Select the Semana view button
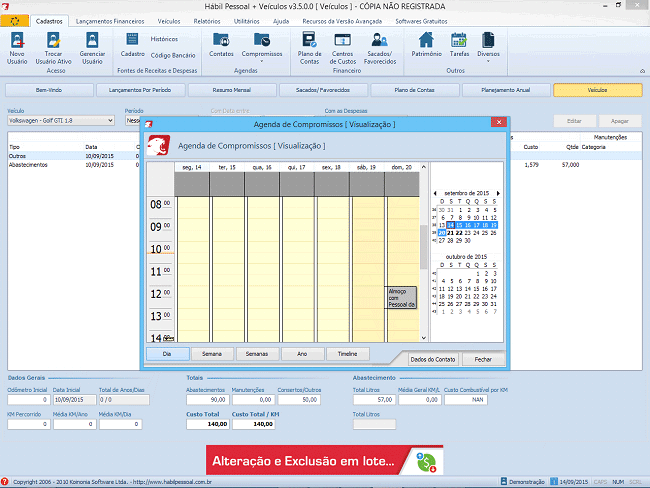The width and height of the screenshot is (650, 488). [212, 354]
